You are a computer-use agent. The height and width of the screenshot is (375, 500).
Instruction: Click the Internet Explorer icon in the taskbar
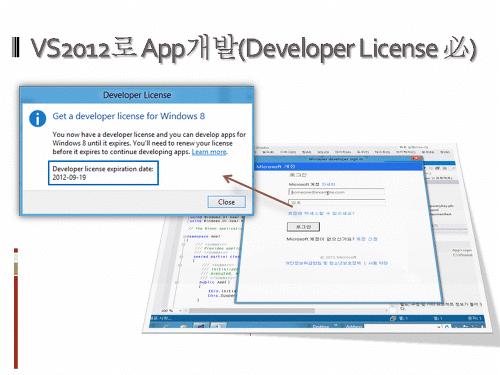click(166, 326)
